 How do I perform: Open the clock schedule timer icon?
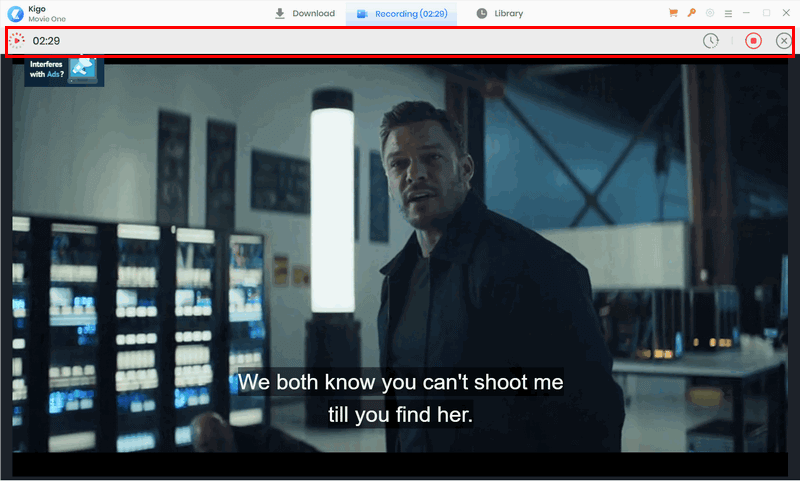(x=711, y=41)
